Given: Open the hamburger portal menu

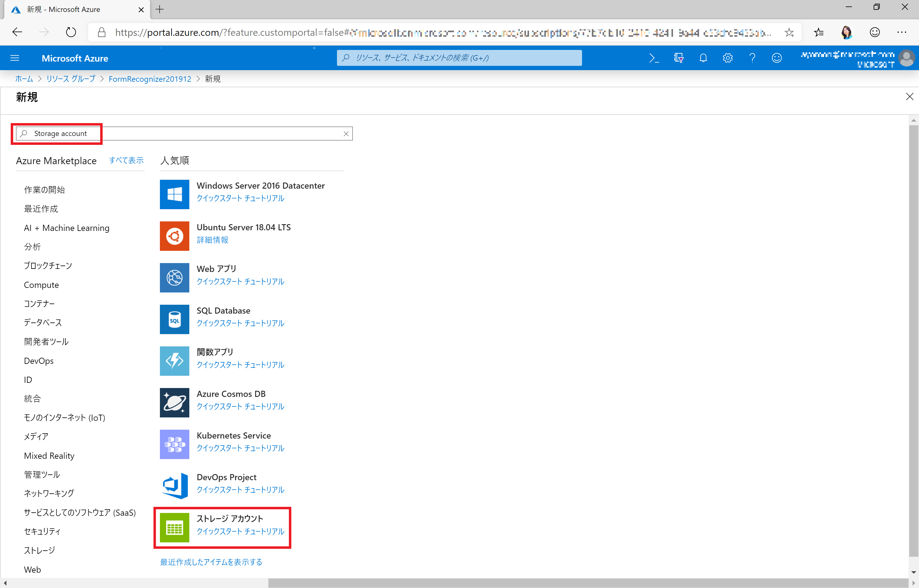Looking at the screenshot, I should [x=14, y=58].
